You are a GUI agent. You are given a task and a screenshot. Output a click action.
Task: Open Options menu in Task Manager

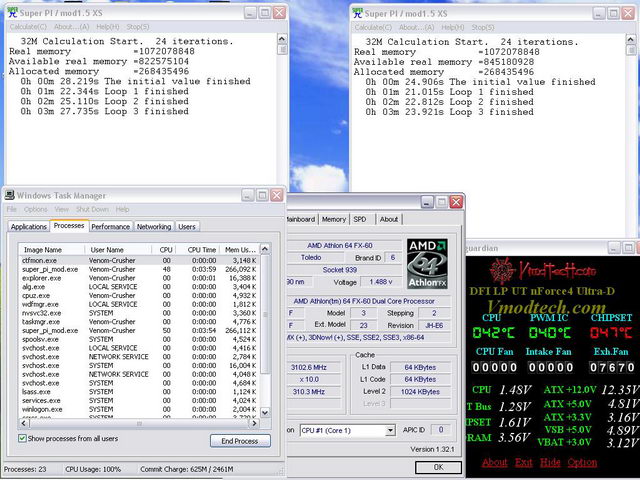(36, 209)
